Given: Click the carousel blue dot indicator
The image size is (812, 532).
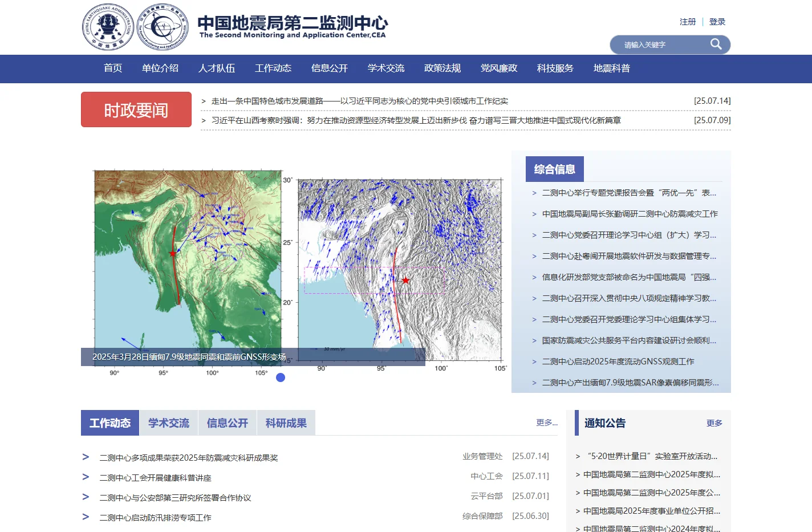Looking at the screenshot, I should (x=281, y=377).
